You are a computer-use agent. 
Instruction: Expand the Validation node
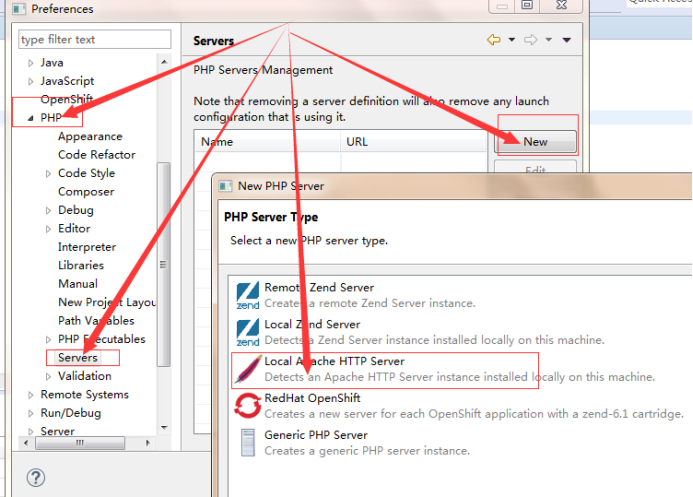[48, 376]
